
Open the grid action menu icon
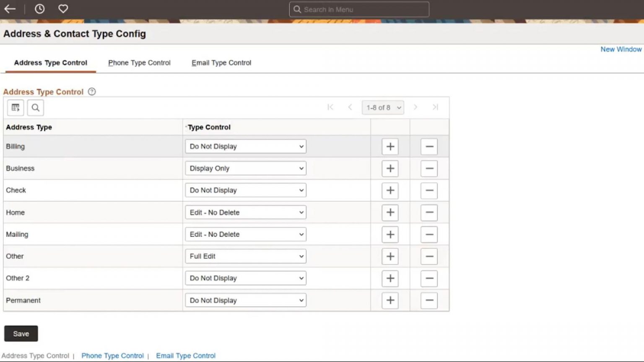[15, 108]
